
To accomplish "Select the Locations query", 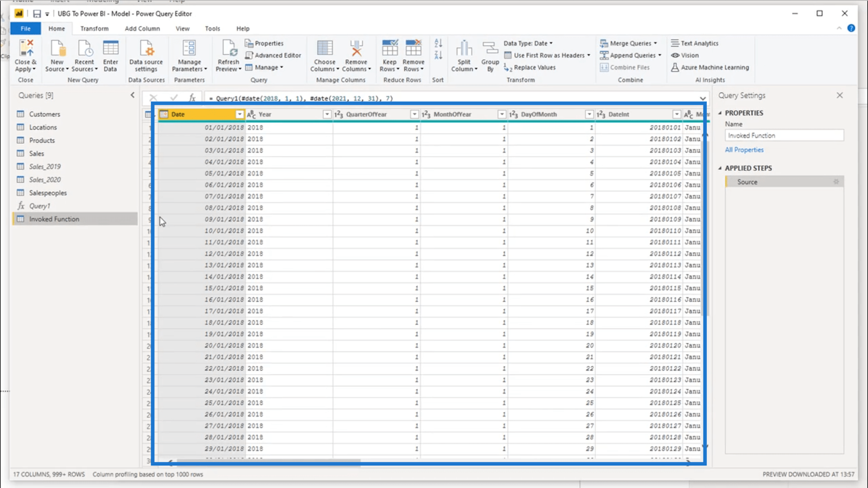I will click(75, 127).
